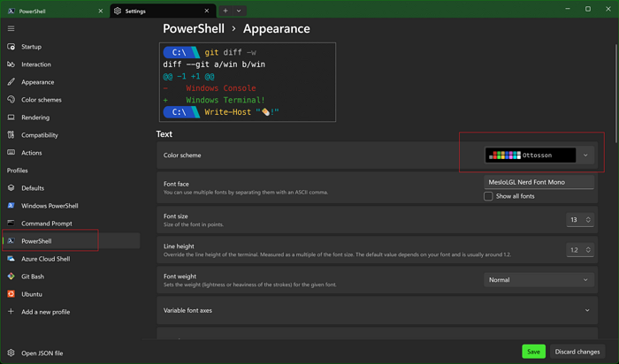Open Startup settings icon
Viewport: 619px width, 364px height.
click(11, 47)
